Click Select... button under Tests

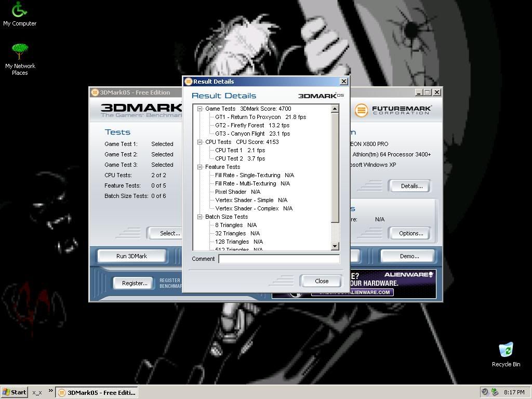[165, 233]
